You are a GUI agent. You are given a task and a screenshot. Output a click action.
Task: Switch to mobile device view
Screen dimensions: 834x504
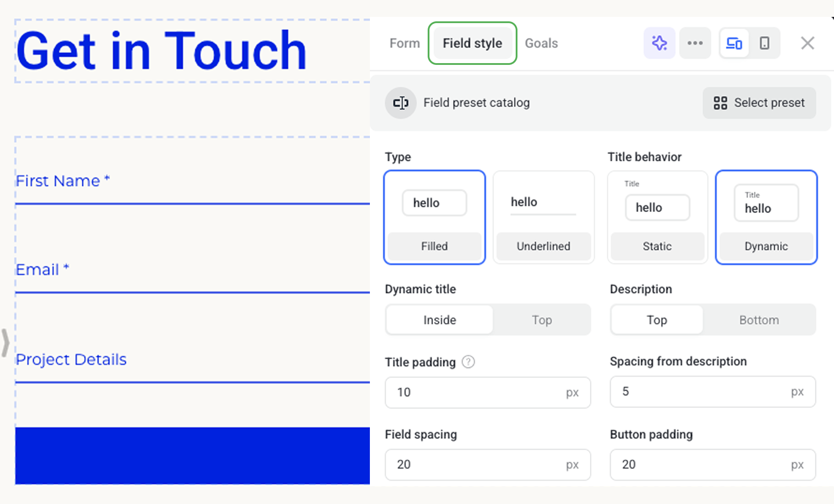tap(764, 43)
